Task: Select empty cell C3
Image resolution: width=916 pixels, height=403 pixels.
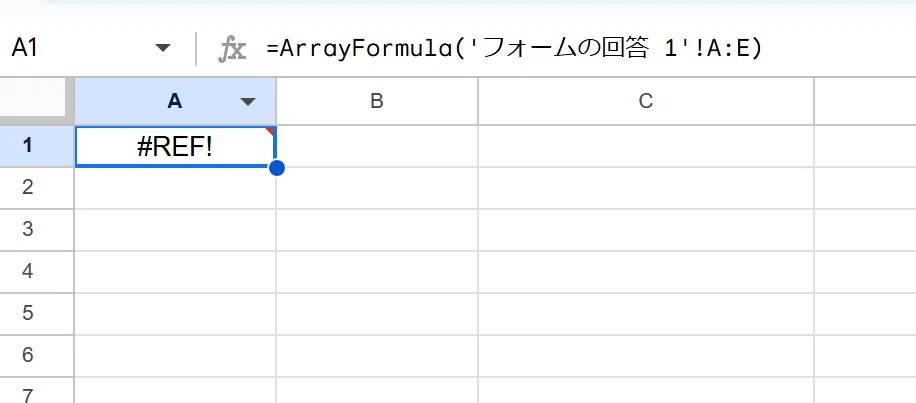Action: [646, 230]
